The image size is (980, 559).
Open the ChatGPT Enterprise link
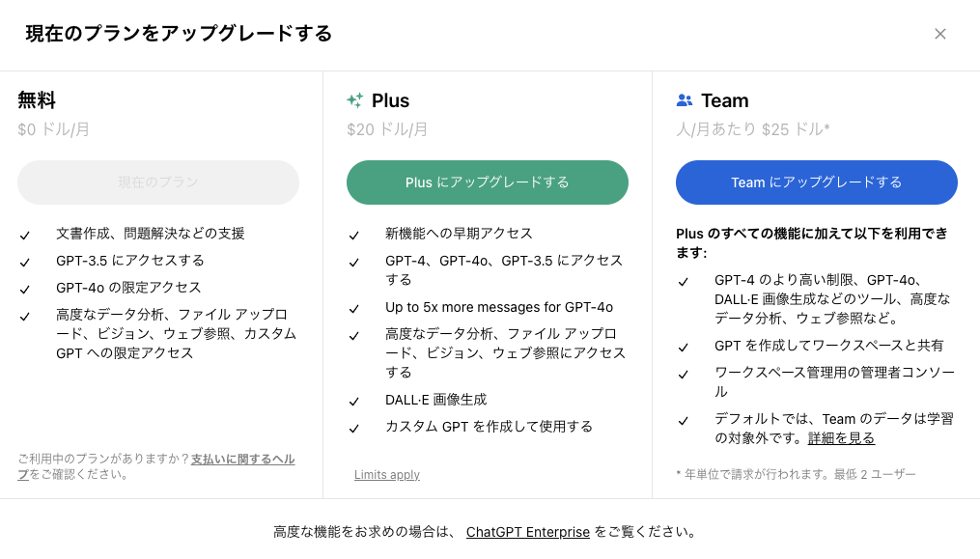(527, 532)
